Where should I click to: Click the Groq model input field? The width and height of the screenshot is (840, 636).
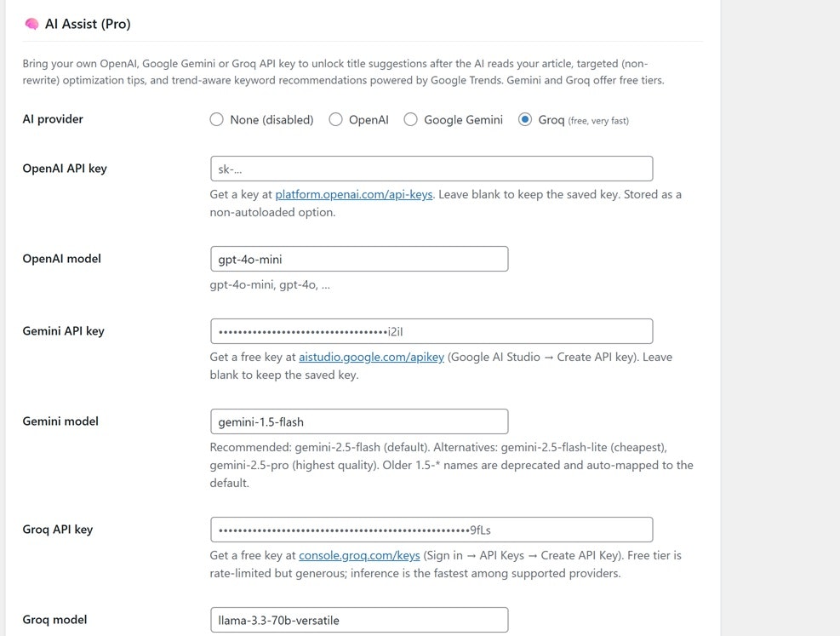click(359, 620)
